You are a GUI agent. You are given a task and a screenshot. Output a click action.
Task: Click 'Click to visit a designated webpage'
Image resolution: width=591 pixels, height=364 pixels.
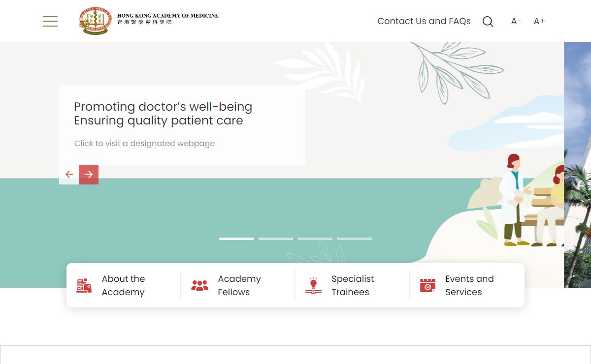(144, 143)
